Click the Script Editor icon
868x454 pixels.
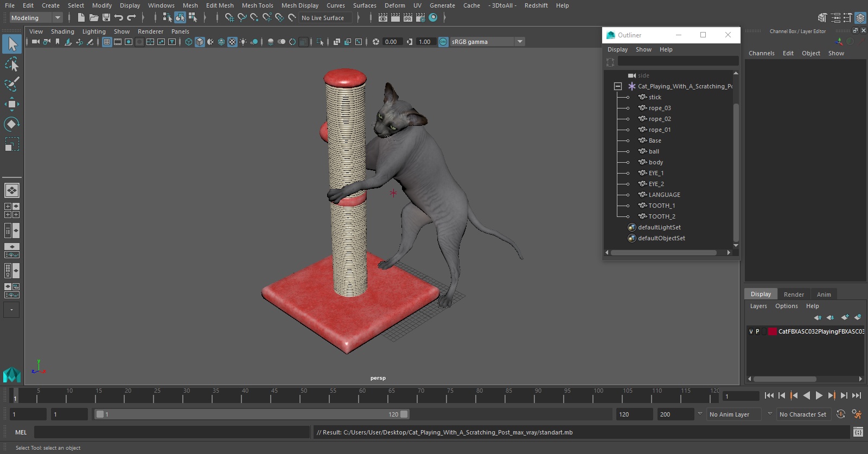click(858, 432)
